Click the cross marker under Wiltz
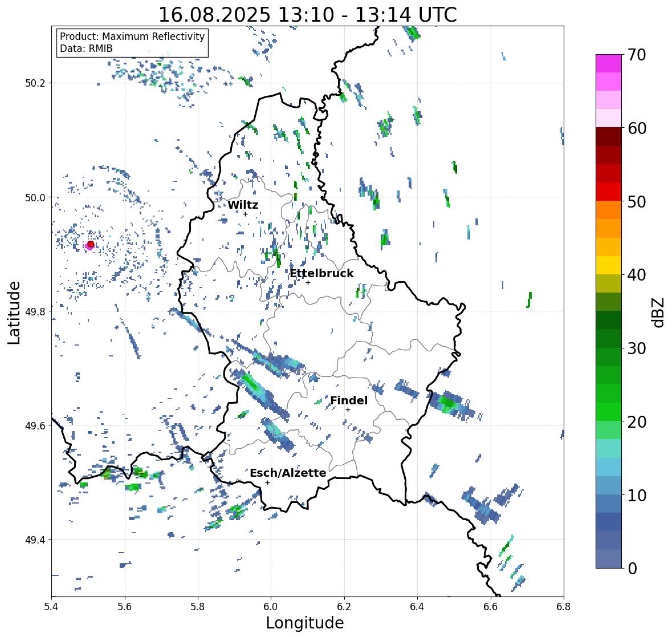672x637 pixels. [245, 214]
